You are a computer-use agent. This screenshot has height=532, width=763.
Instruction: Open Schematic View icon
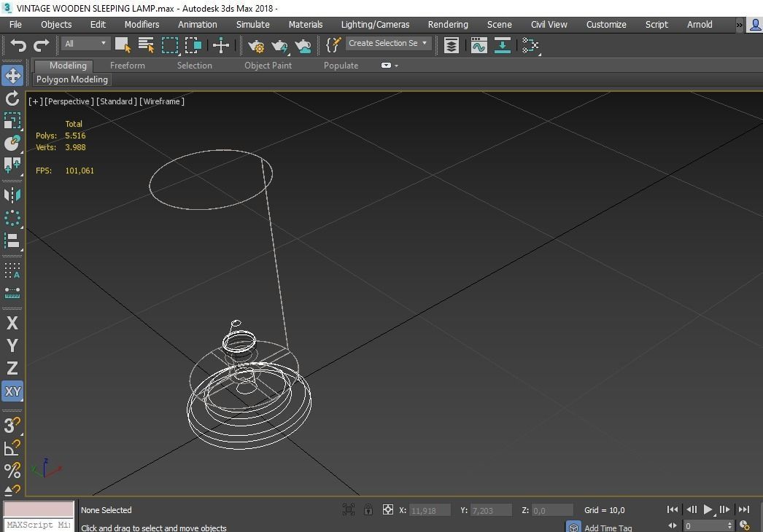point(530,46)
